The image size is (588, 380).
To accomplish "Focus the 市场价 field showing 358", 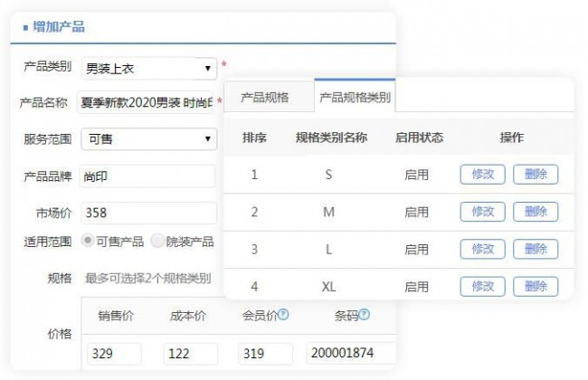I will click(148, 213).
